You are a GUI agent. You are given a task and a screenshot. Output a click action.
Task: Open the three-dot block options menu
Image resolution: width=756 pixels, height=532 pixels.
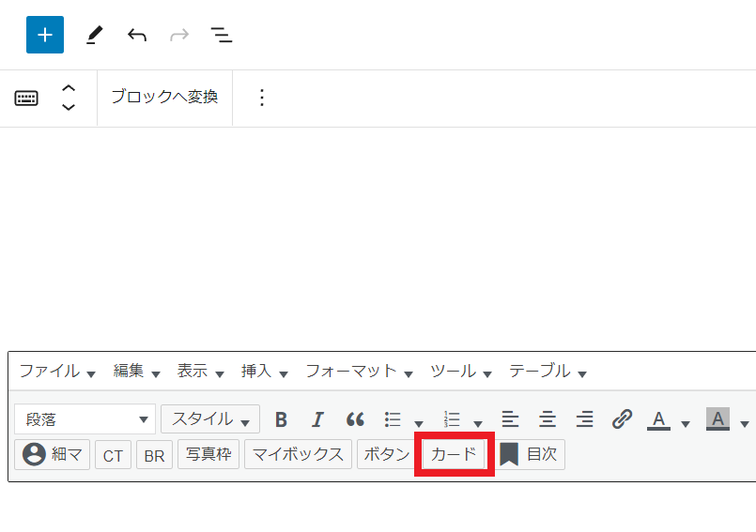(262, 98)
